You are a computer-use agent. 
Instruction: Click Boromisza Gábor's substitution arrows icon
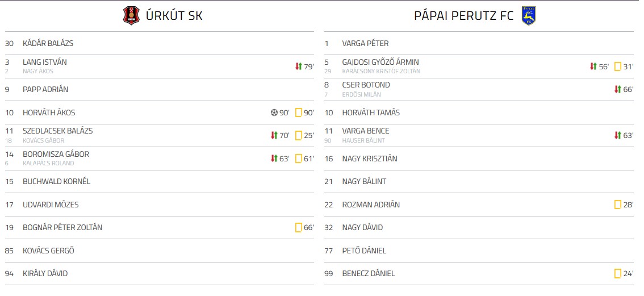tap(274, 159)
